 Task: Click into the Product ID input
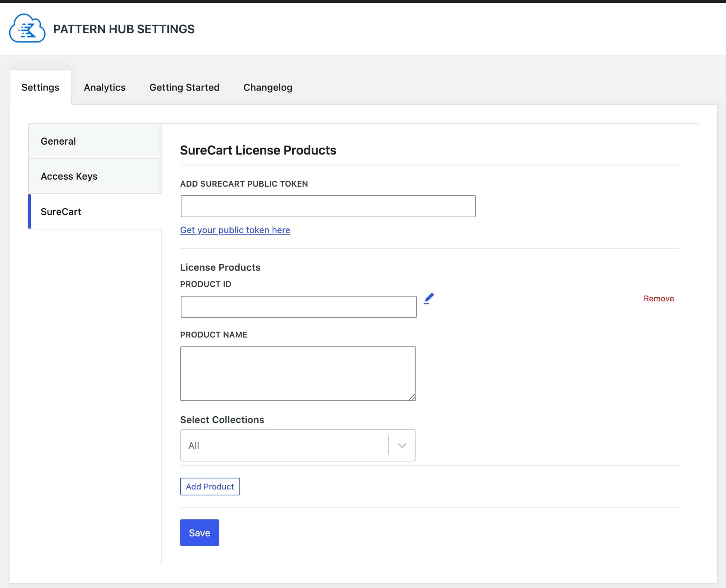(298, 307)
